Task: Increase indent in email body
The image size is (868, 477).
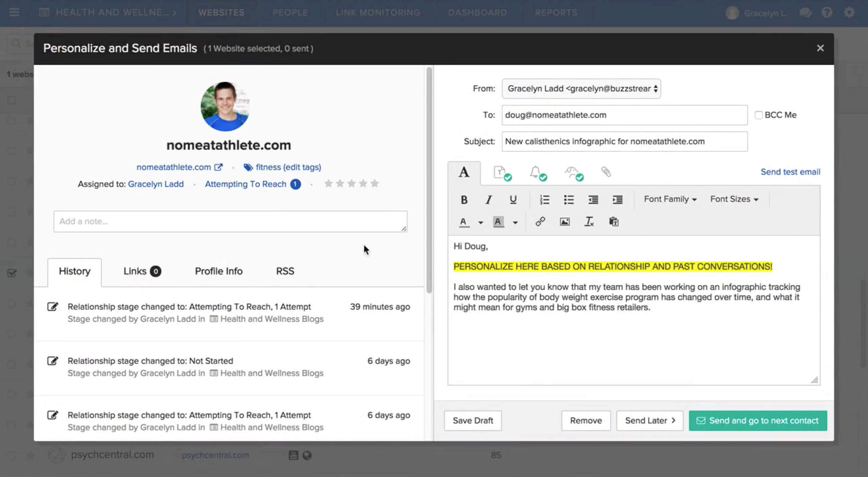Action: pos(617,199)
